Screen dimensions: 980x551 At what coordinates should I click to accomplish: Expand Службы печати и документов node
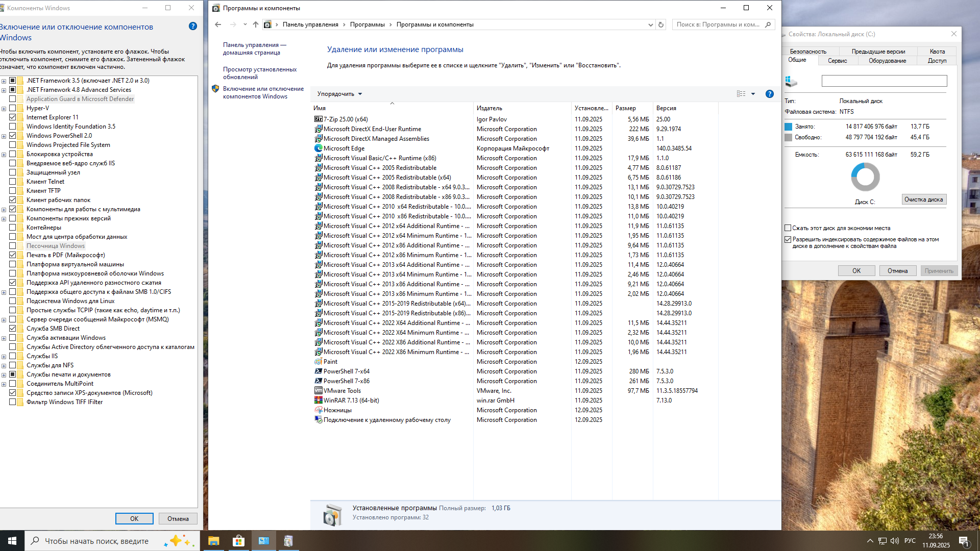pyautogui.click(x=4, y=374)
